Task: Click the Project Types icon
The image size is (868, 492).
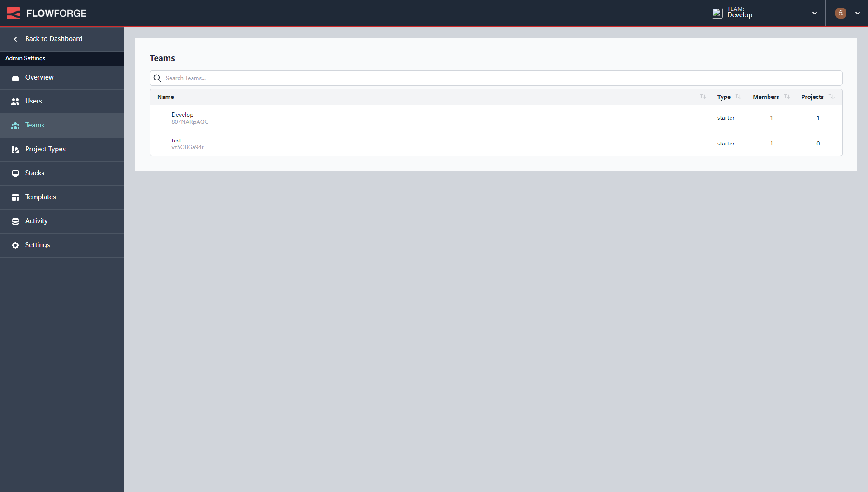Action: point(15,150)
